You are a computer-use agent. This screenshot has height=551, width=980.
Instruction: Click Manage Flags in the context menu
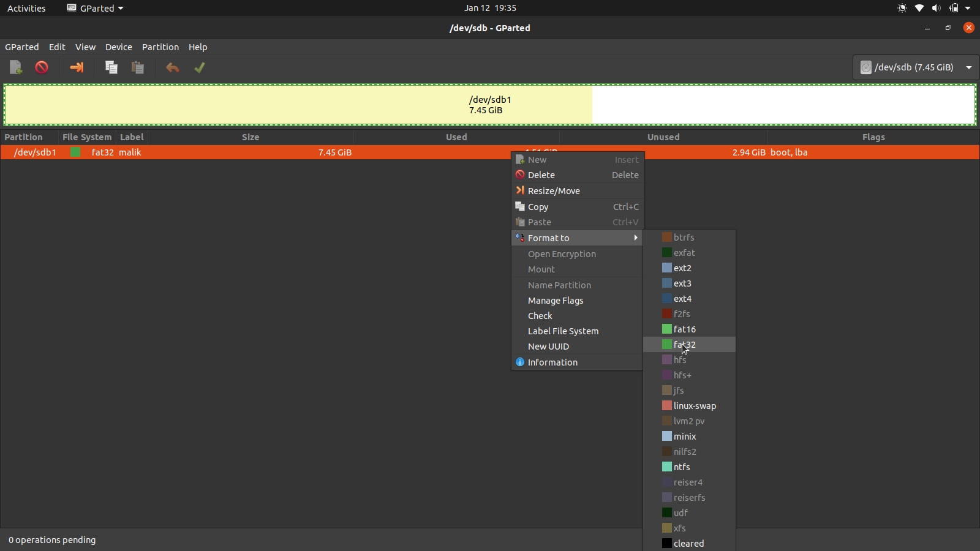click(x=555, y=300)
